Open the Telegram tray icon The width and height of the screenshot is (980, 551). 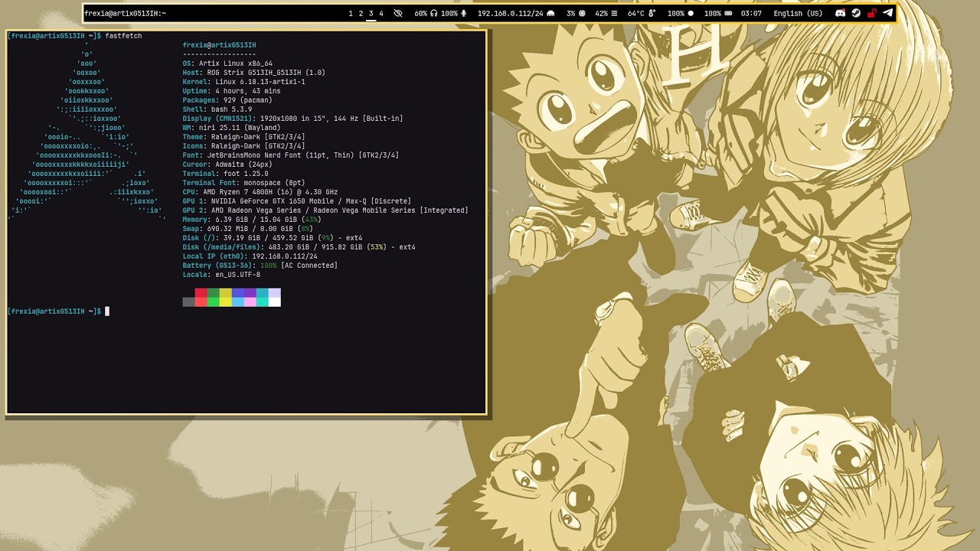coord(887,13)
